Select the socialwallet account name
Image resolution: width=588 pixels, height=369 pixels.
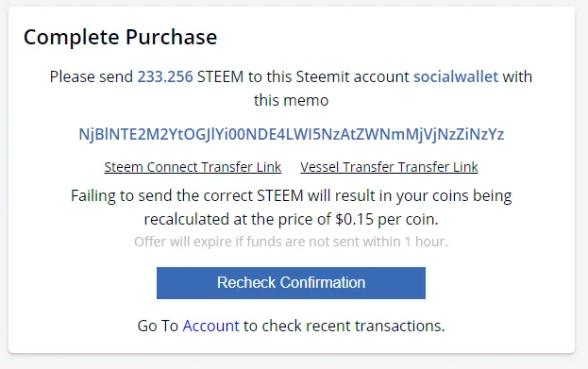(456, 76)
